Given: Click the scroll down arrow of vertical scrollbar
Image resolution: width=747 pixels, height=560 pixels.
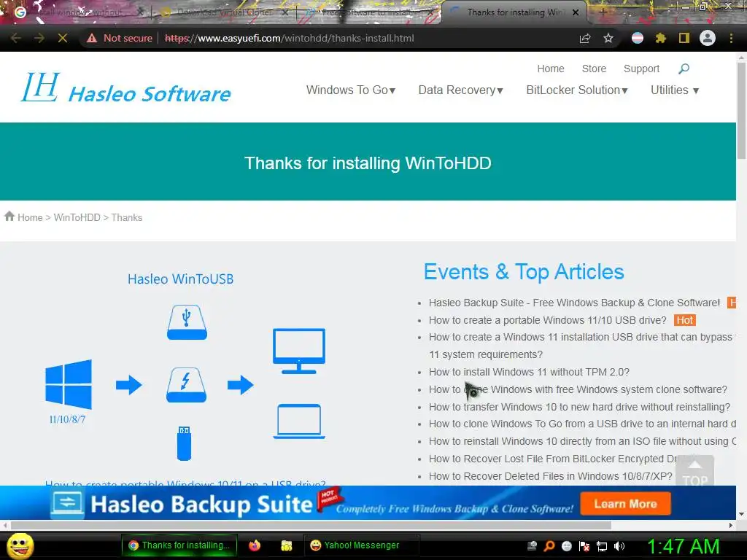Looking at the screenshot, I should click(742, 514).
